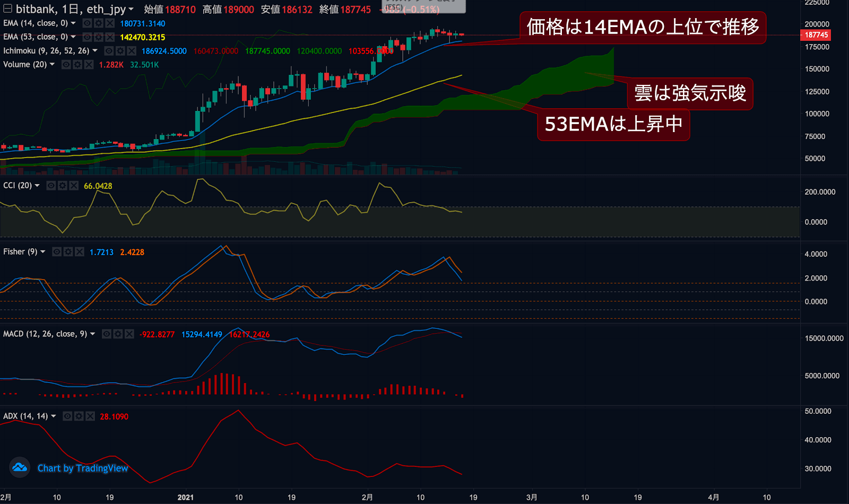Click the 53EMAは上昇中 annotation callout

[x=613, y=124]
